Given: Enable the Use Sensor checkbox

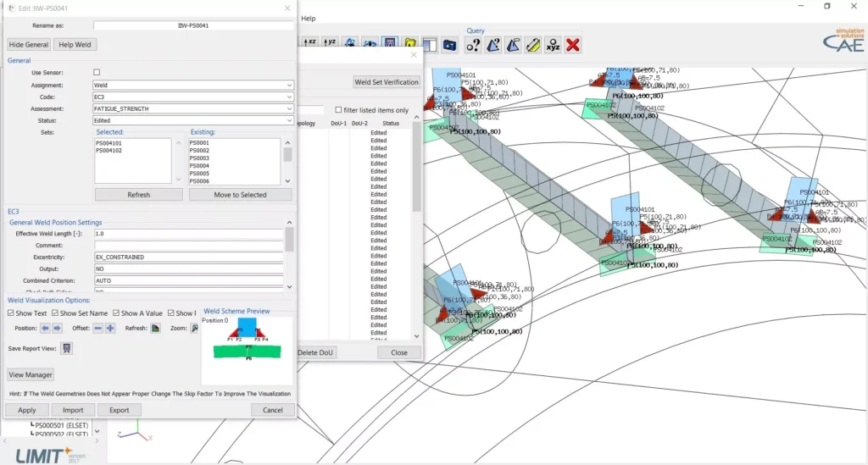Looking at the screenshot, I should (x=97, y=73).
